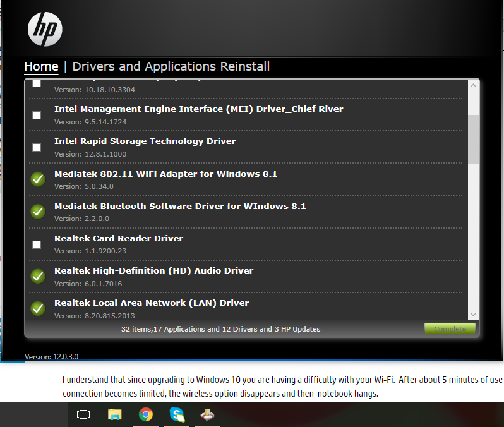The height and width of the screenshot is (427, 504).
Task: Click the green Complete button
Action: point(450,328)
